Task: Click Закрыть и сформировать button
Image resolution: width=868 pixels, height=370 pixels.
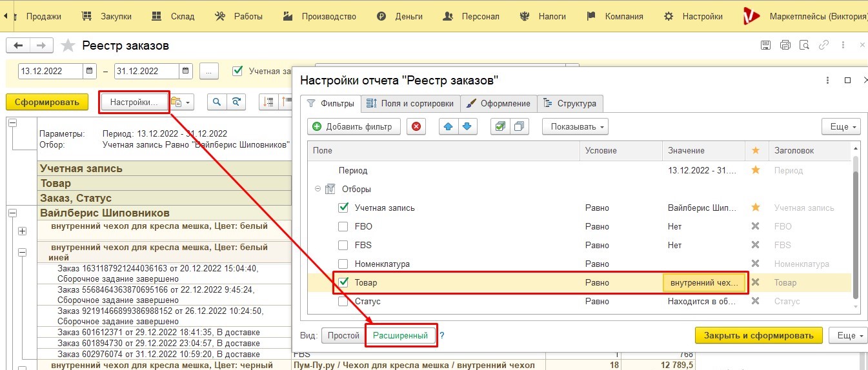Action: click(x=759, y=335)
